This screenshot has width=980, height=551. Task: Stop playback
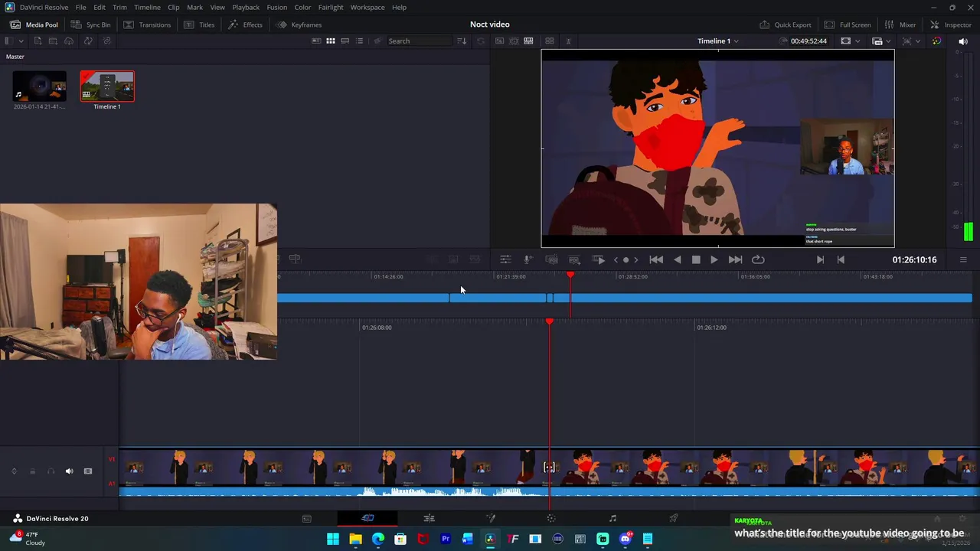[696, 259]
